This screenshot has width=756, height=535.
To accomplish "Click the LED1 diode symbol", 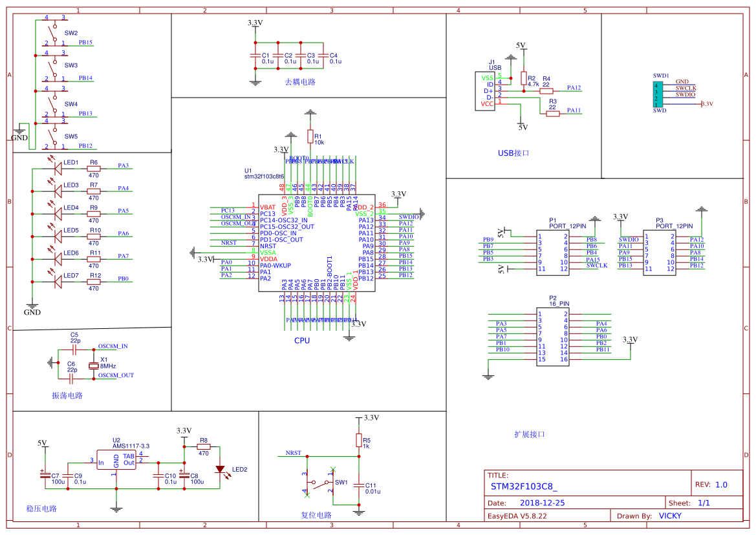I will (58, 169).
